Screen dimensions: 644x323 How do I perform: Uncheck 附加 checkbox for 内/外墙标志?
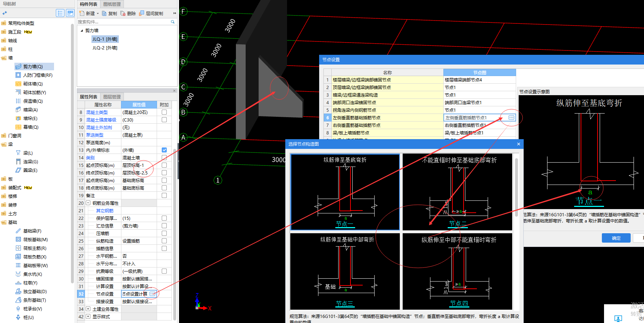(x=164, y=150)
